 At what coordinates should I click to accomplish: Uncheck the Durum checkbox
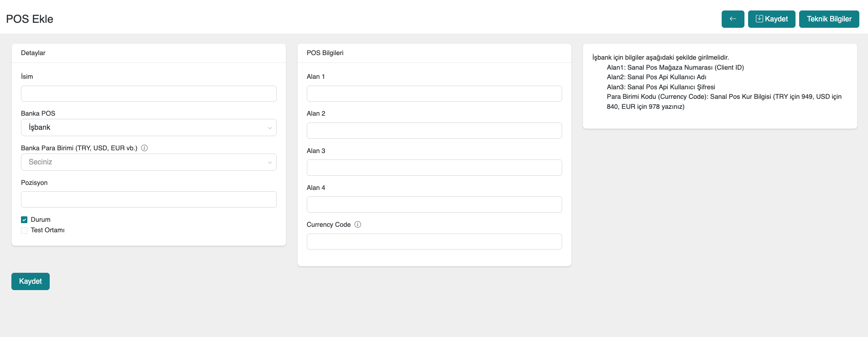point(25,220)
